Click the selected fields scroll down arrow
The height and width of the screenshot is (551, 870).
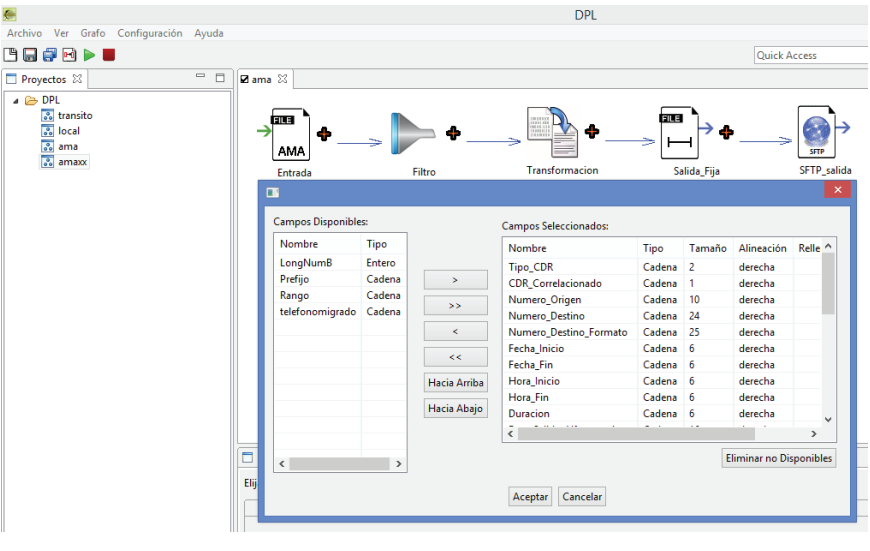827,419
